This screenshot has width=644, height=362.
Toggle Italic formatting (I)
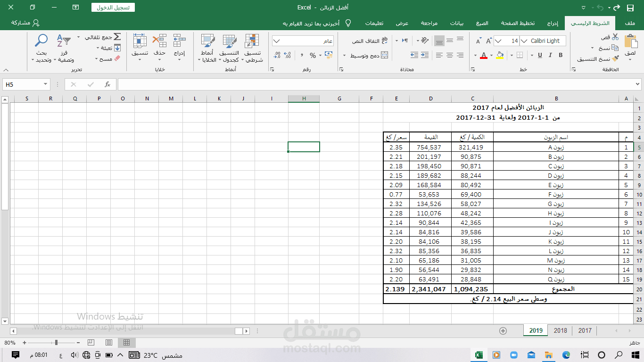tap(550, 56)
